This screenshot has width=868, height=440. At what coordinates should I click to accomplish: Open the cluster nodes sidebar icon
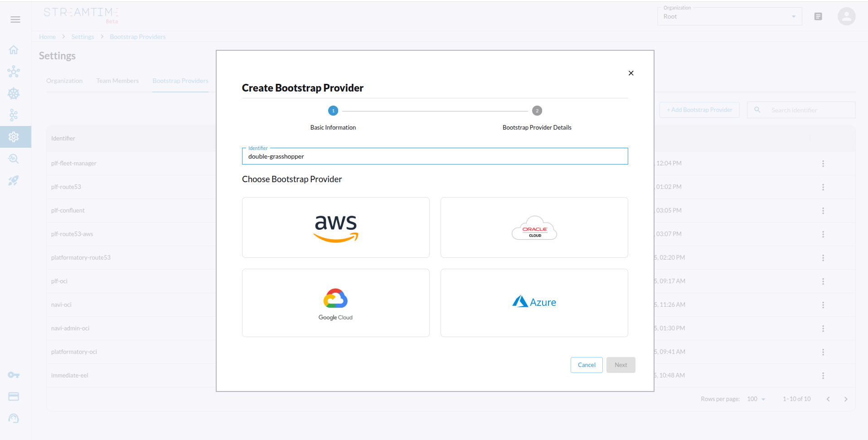pos(14,72)
